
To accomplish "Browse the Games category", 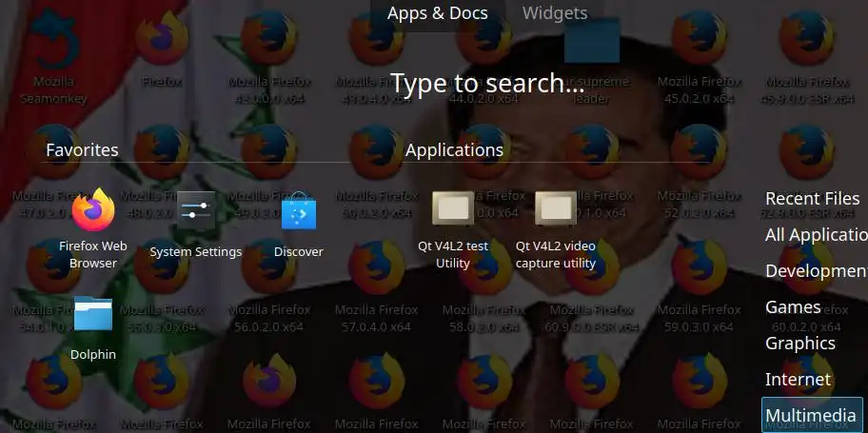I will point(793,306).
